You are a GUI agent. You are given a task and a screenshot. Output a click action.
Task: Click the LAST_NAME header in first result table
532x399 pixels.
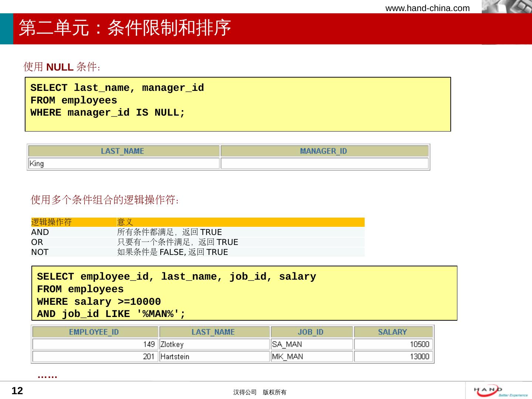[123, 151]
